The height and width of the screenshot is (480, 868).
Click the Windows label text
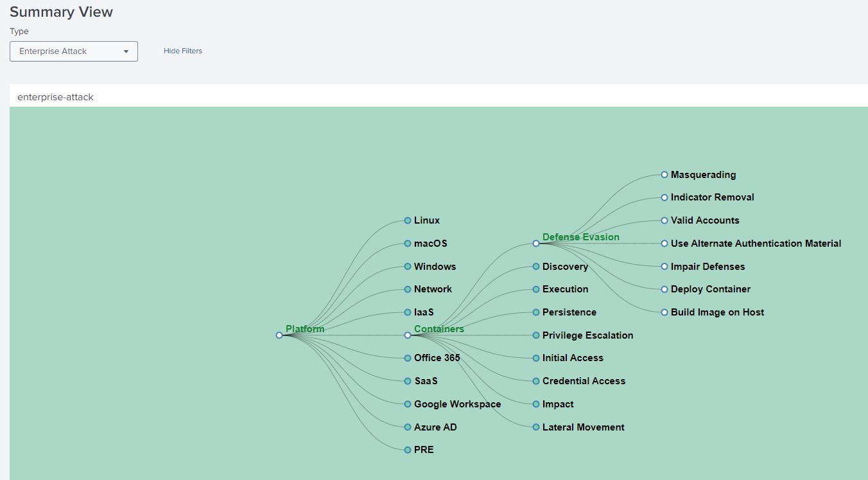tap(435, 267)
